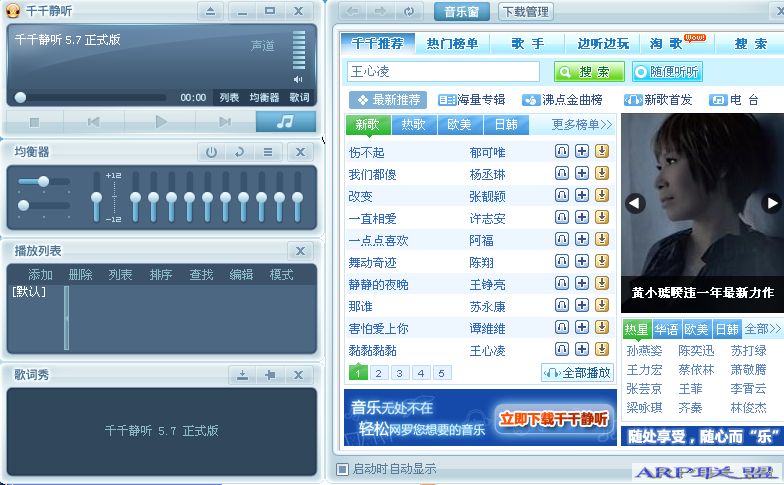Toggle the 歌词 lyrics panel button
The image size is (784, 485).
point(299,98)
